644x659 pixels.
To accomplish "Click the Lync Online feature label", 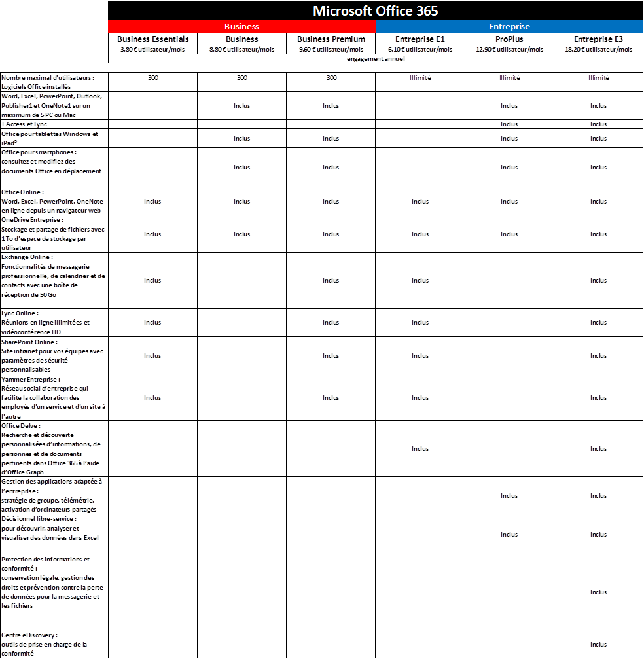I will [20, 313].
